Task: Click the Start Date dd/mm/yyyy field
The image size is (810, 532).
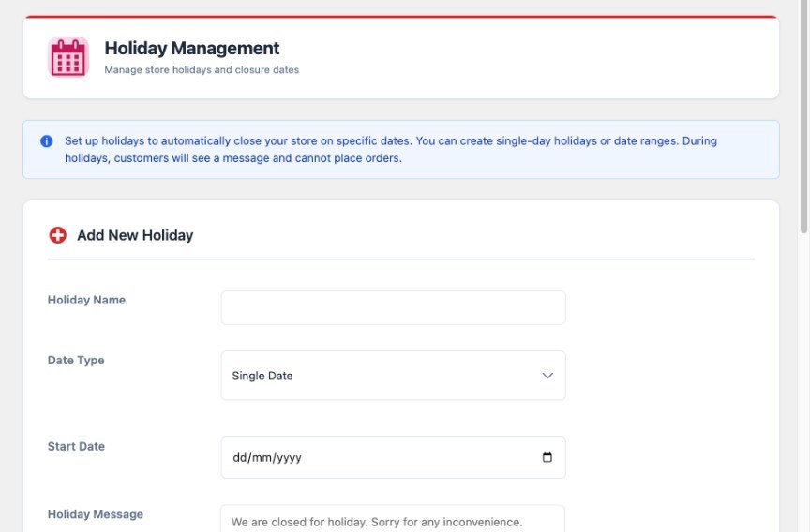Action: (x=393, y=458)
